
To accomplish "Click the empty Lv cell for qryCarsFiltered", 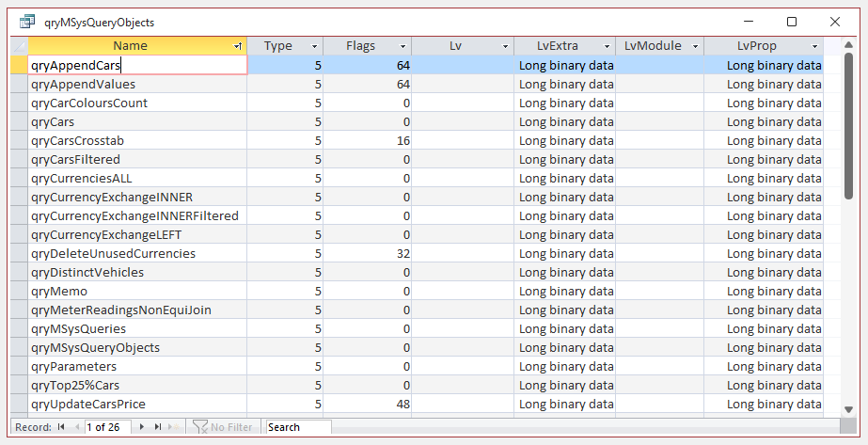I will (x=463, y=159).
